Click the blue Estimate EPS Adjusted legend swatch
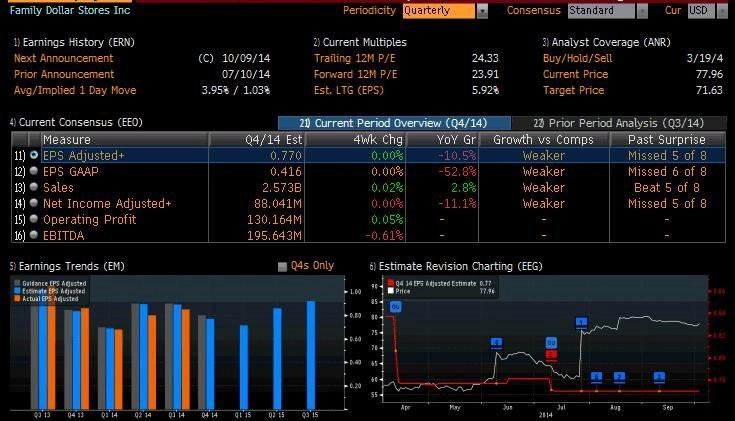Viewport: 735px width, 421px height. click(17, 291)
